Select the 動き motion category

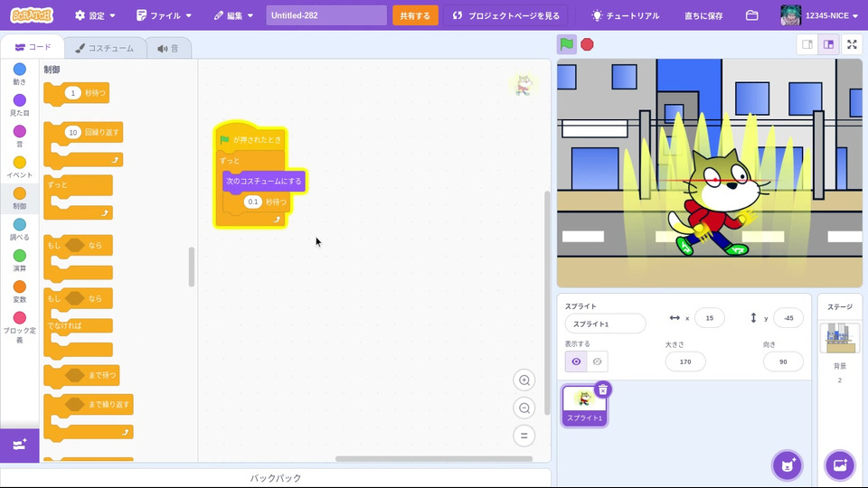click(x=19, y=74)
